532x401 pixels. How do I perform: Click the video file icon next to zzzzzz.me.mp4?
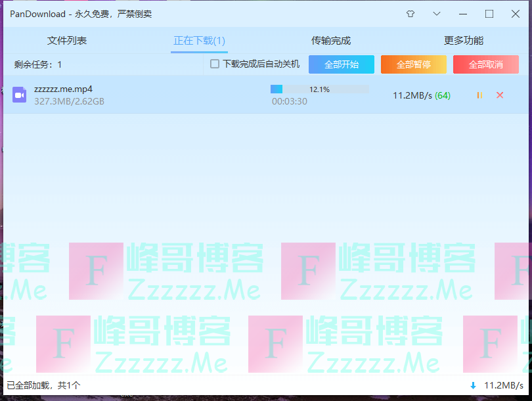18,95
